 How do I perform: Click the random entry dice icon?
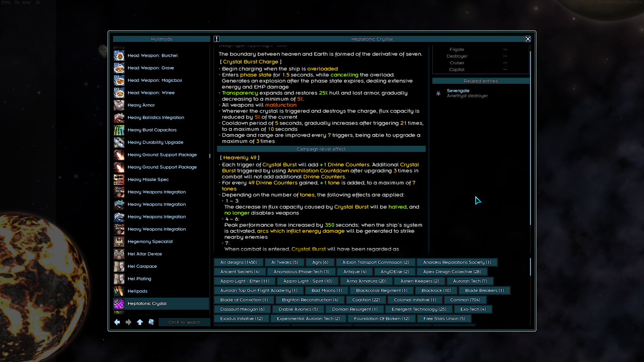coord(151,322)
